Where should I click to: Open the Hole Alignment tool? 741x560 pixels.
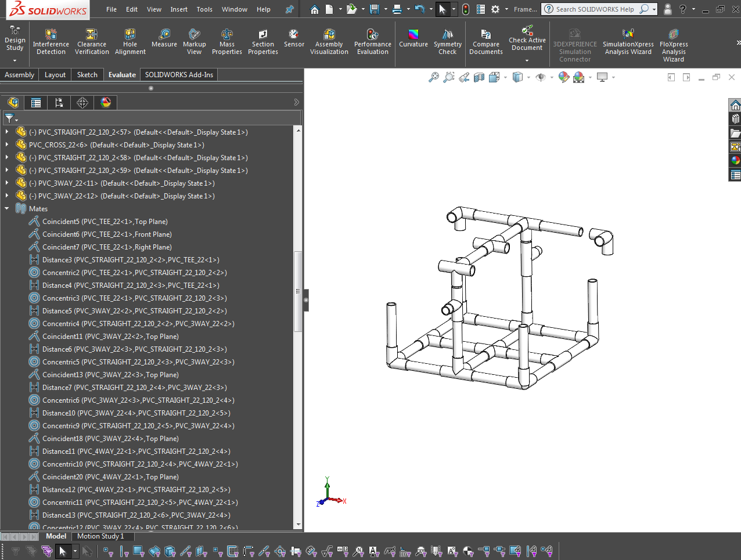pos(130,42)
